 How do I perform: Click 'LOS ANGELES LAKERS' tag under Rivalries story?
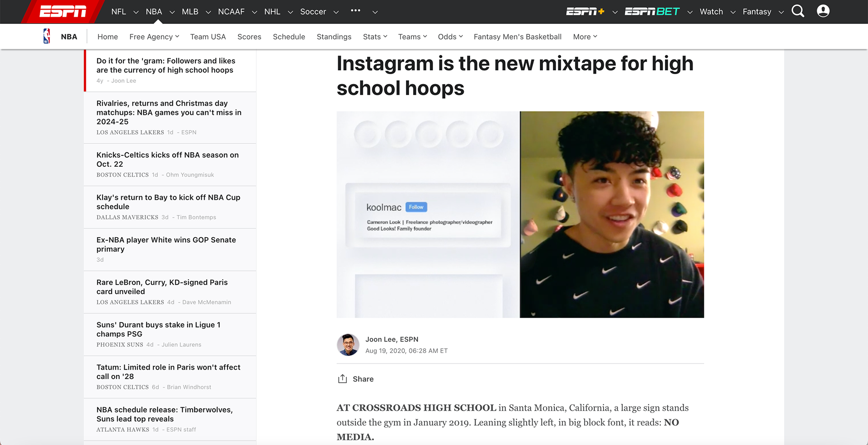pyautogui.click(x=130, y=132)
